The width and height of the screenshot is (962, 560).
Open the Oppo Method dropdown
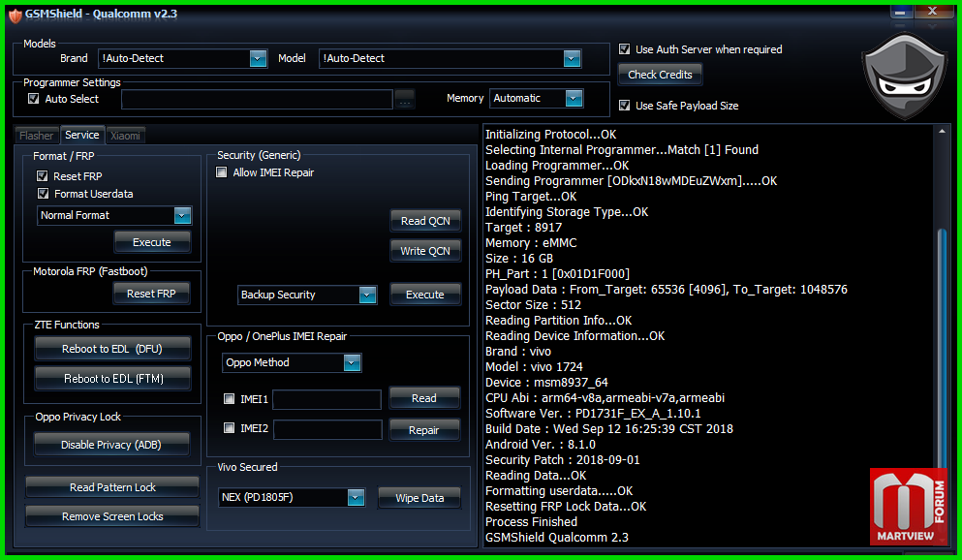click(x=353, y=362)
